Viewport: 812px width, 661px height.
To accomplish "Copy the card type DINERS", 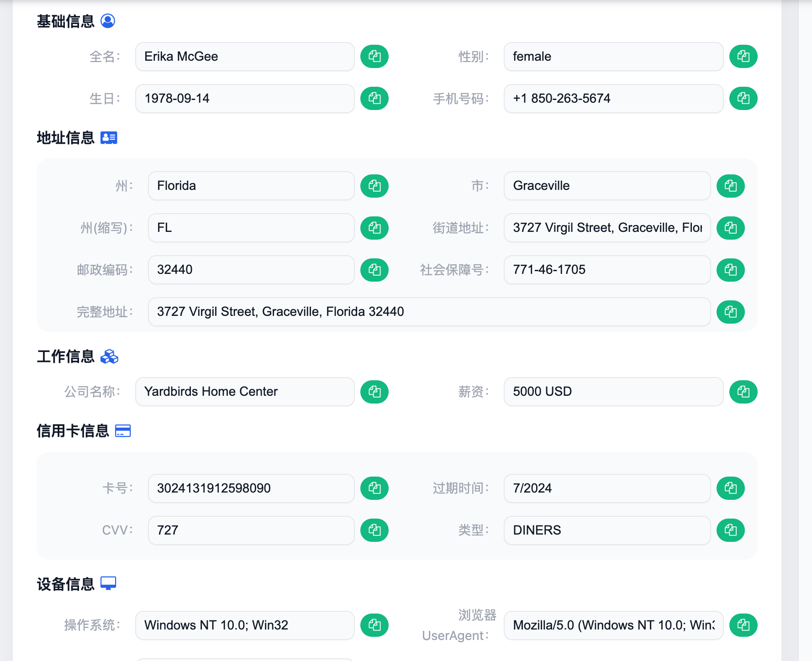I will (731, 530).
